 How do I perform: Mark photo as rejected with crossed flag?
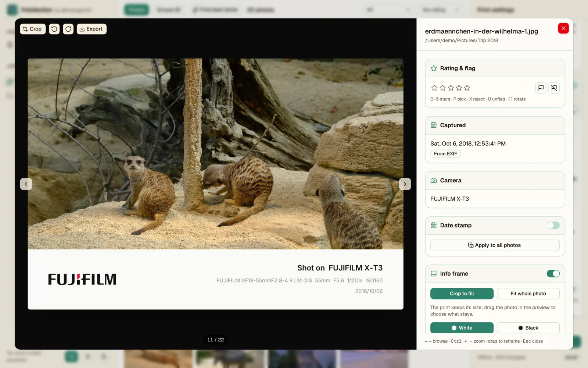click(x=554, y=88)
